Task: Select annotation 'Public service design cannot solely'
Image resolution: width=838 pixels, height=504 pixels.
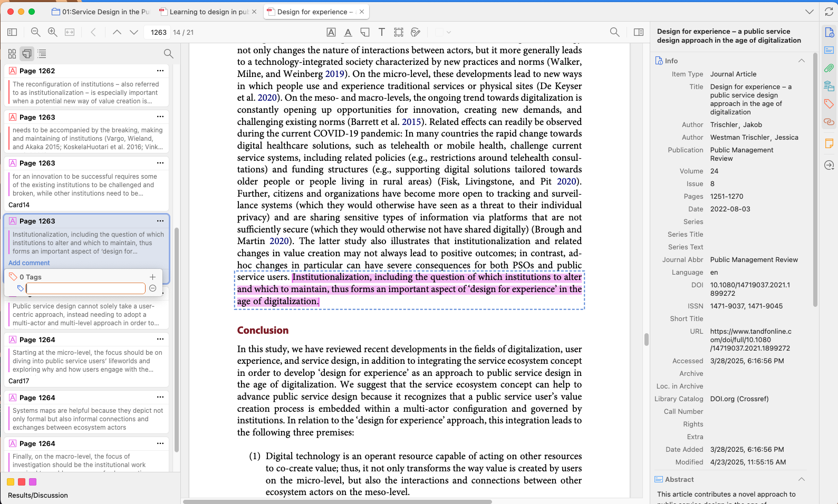Action: click(x=88, y=314)
